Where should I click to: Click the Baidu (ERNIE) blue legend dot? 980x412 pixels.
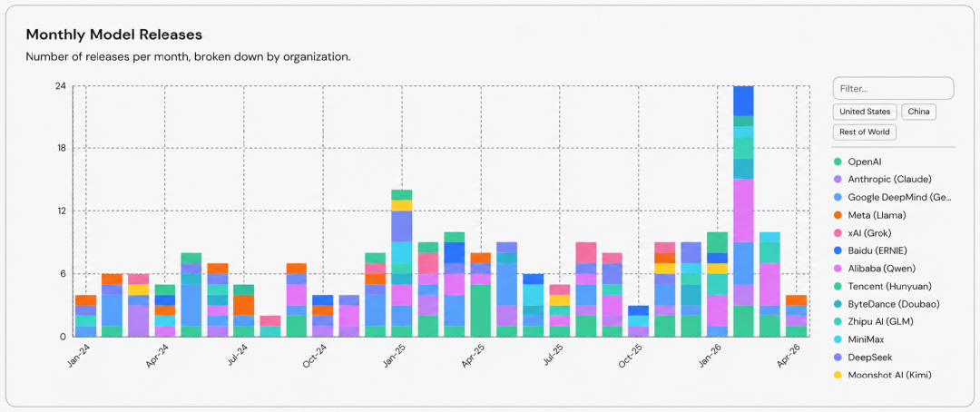click(x=838, y=250)
